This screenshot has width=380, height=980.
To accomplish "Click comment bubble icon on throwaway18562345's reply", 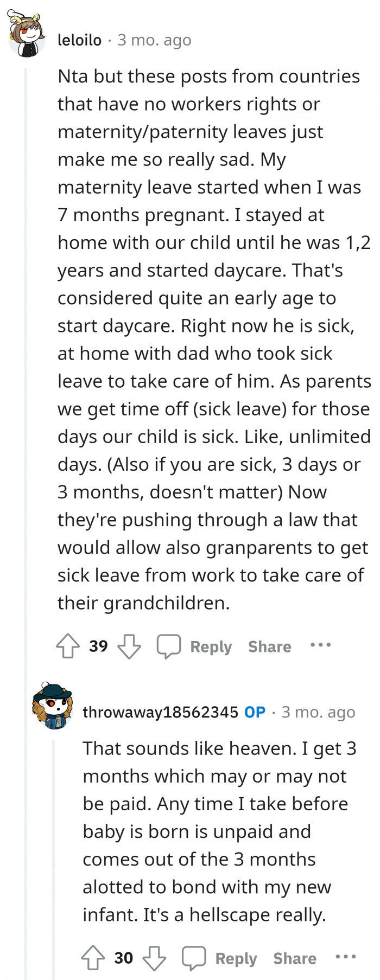I will point(194,958).
